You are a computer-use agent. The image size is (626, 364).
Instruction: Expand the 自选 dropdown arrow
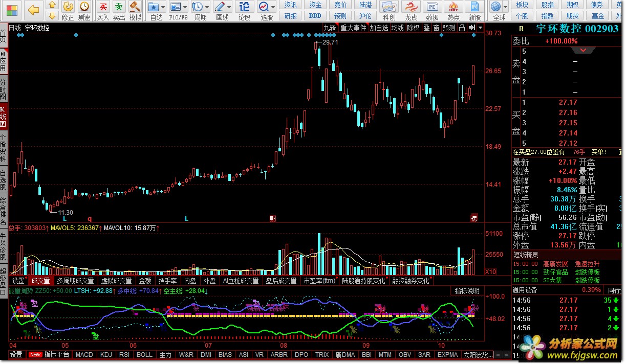click(163, 7)
